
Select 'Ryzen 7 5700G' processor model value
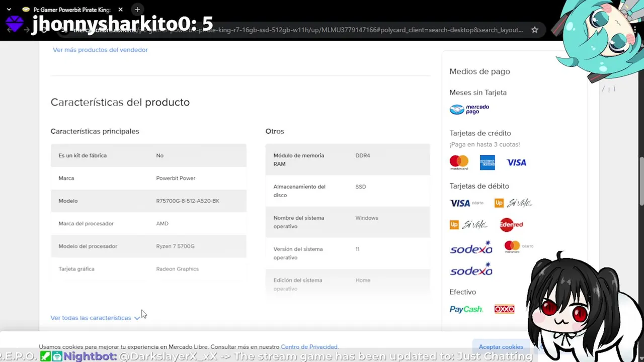(x=175, y=246)
